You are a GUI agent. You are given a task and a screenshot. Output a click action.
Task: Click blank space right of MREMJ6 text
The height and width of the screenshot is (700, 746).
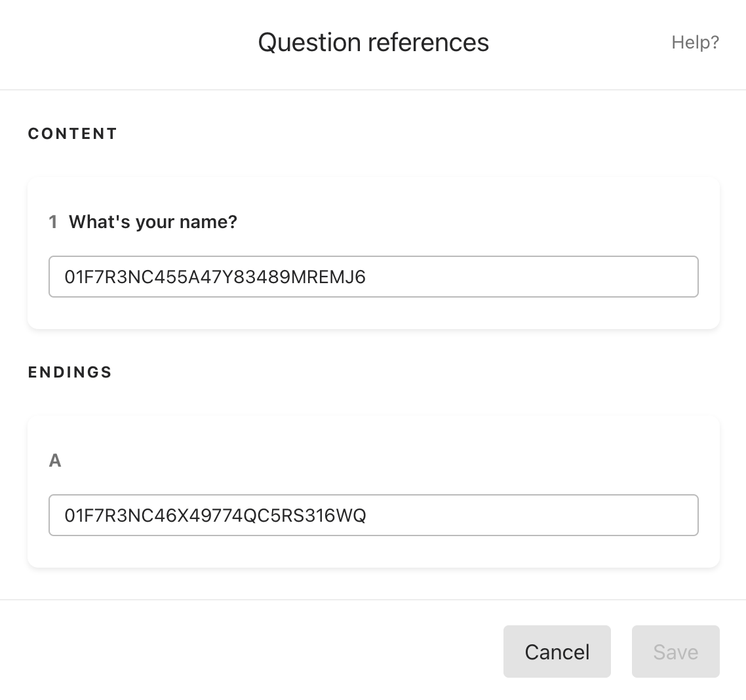click(528, 277)
